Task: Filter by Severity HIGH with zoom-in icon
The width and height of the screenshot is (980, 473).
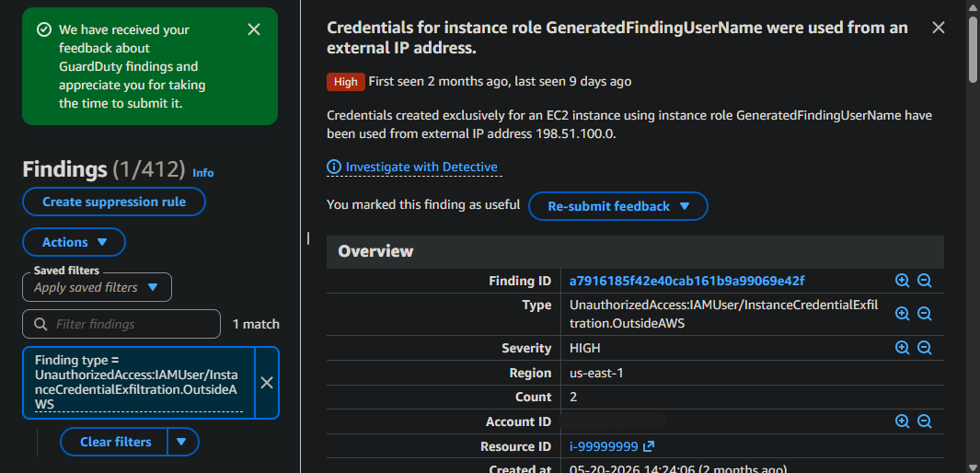Action: coord(902,348)
